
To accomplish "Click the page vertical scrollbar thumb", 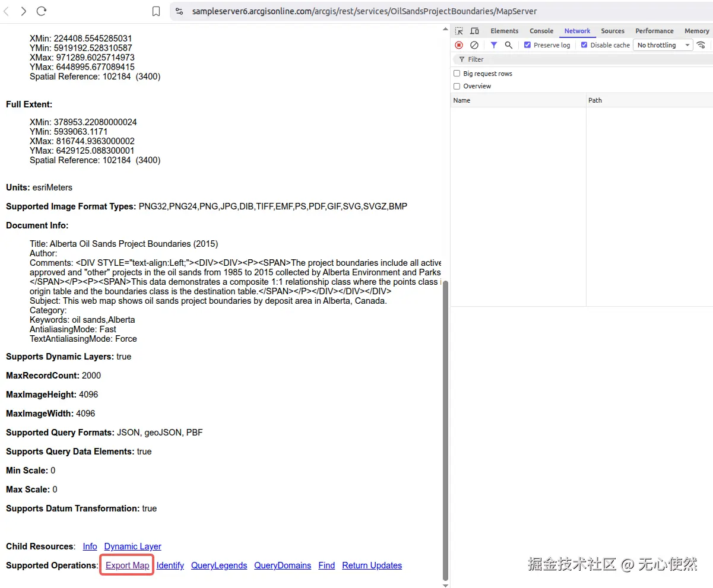I will (x=446, y=430).
